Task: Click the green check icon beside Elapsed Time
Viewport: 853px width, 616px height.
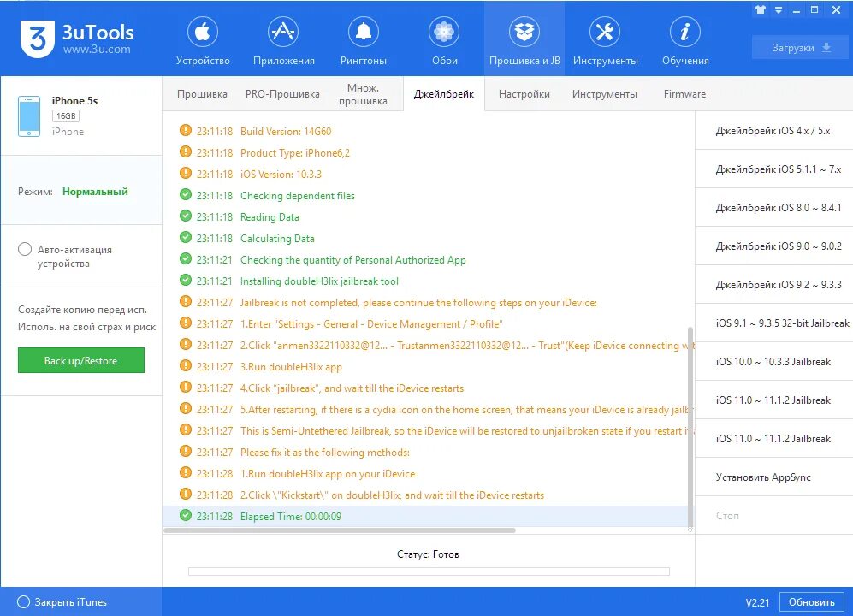Action: [186, 515]
